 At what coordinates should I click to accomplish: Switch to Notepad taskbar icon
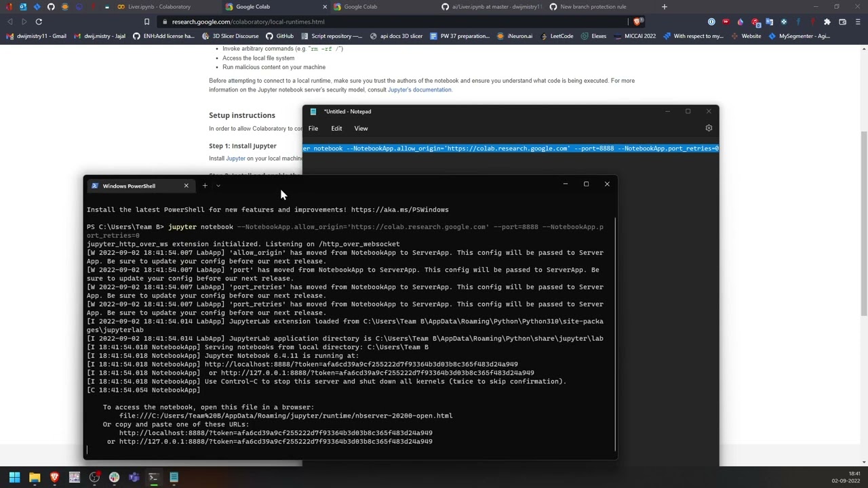[174, 478]
